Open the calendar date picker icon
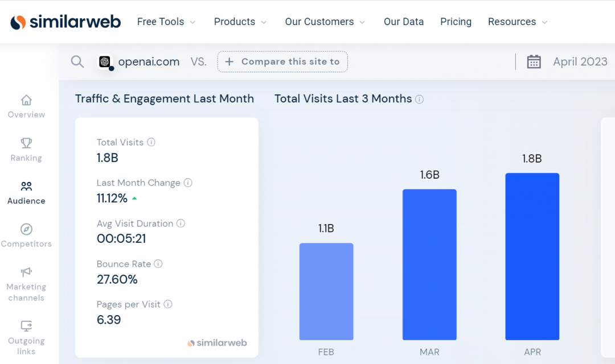The height and width of the screenshot is (364, 615). tap(534, 61)
